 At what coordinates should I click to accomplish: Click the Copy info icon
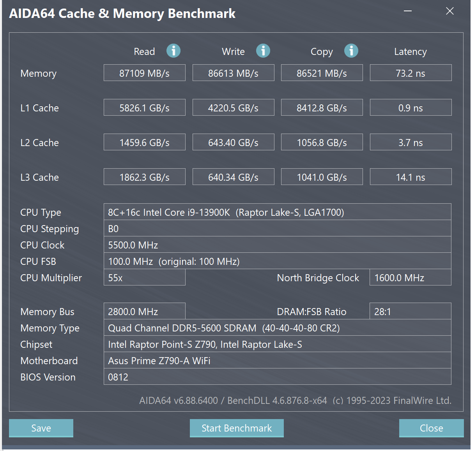click(351, 51)
